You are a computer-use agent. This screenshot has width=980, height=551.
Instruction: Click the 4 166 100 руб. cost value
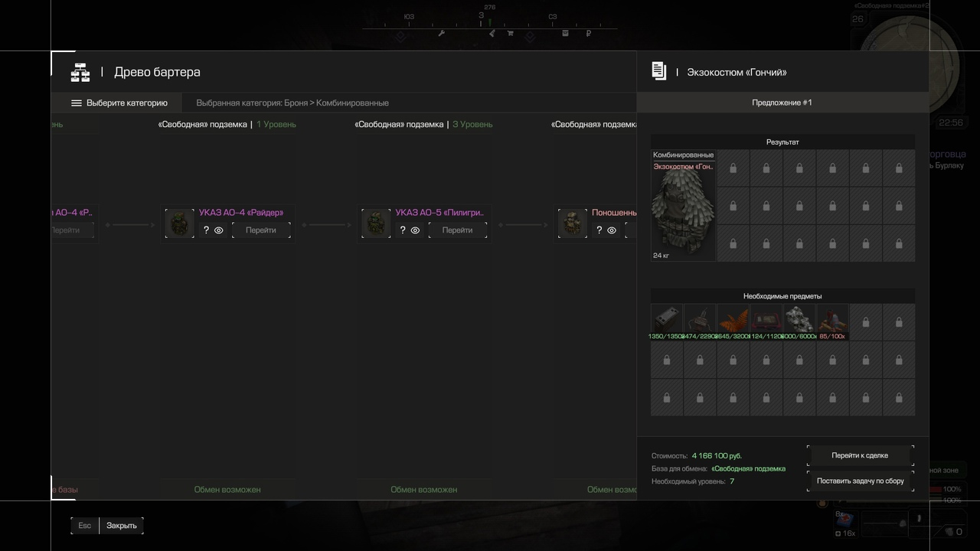pos(717,455)
